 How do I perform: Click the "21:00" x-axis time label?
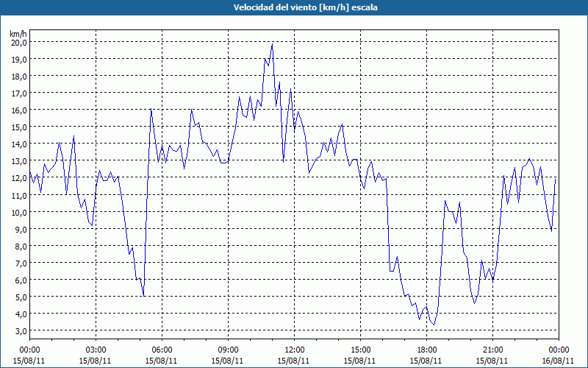pos(492,350)
